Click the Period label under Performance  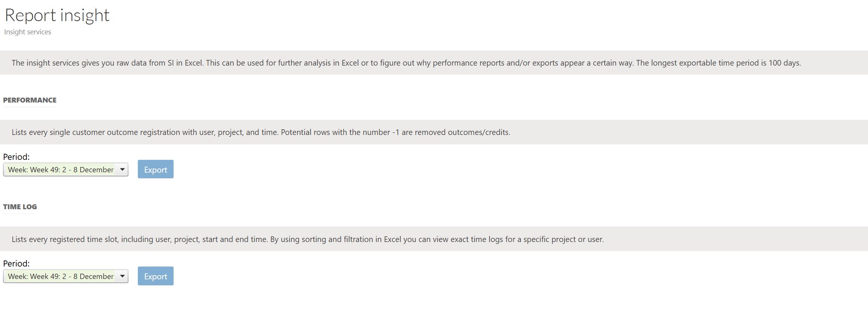point(16,157)
